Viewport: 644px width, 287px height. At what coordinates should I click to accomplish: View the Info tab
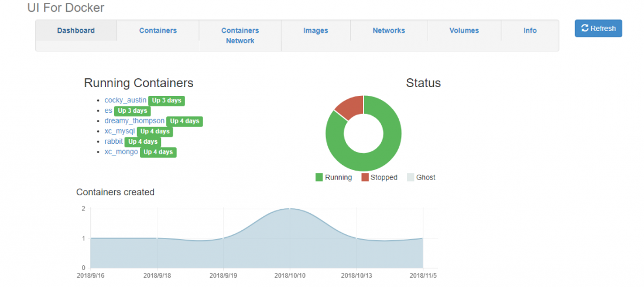point(530,30)
